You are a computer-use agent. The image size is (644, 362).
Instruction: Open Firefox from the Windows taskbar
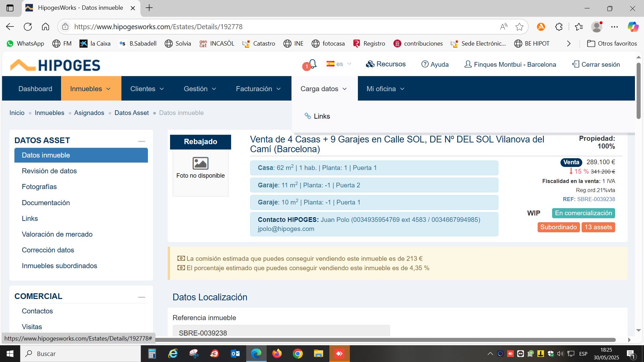[277, 354]
